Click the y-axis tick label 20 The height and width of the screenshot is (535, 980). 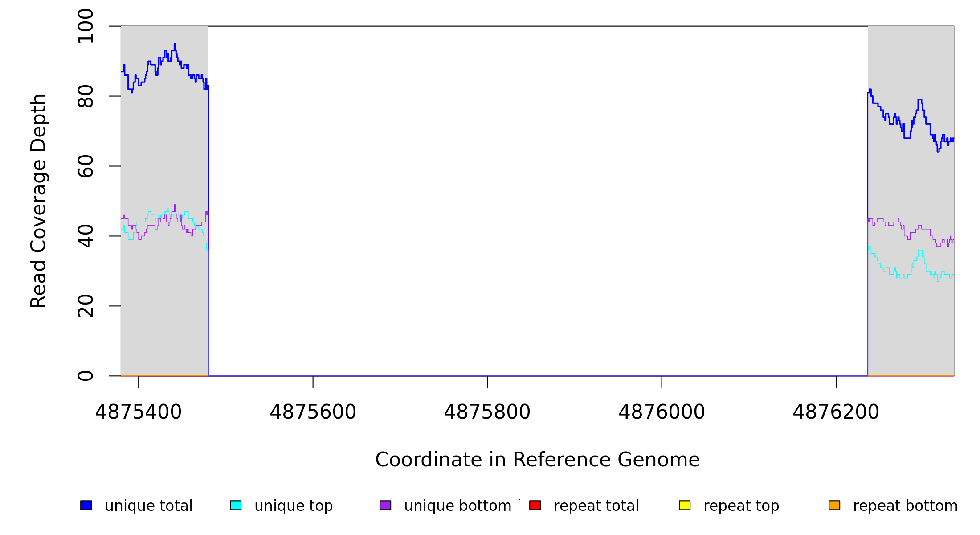coord(86,306)
